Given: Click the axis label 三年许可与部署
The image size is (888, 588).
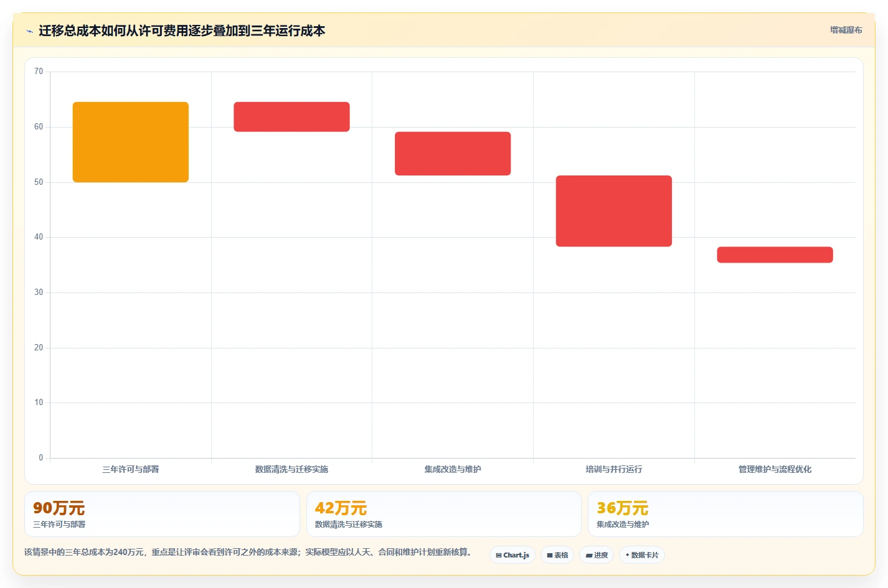Looking at the screenshot, I should (x=131, y=469).
